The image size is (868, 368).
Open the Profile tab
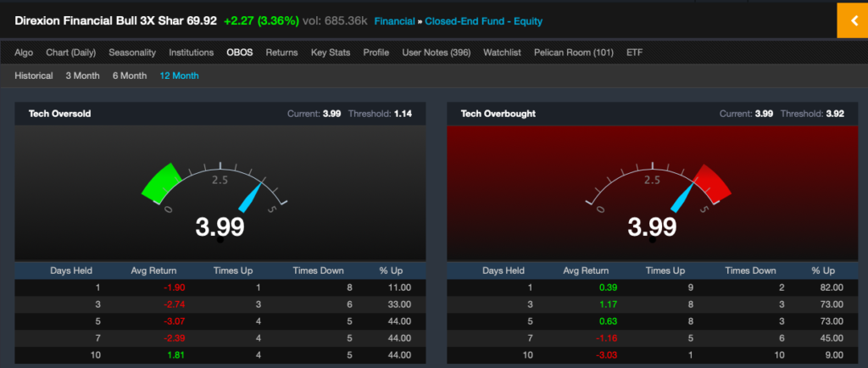376,53
